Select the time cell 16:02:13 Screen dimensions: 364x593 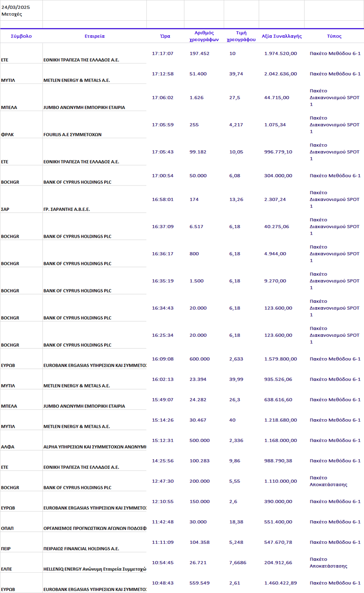pyautogui.click(x=163, y=379)
